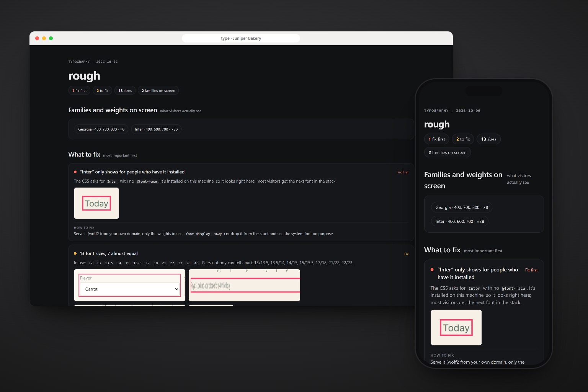Tap the "rough" heading on the phone
The image size is (588, 392).
tap(437, 124)
